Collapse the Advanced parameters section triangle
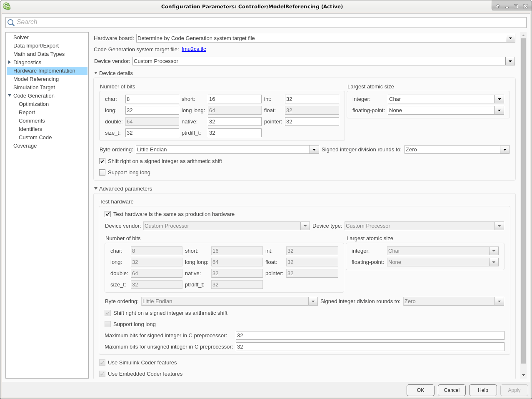The height and width of the screenshot is (399, 532). tap(96, 188)
